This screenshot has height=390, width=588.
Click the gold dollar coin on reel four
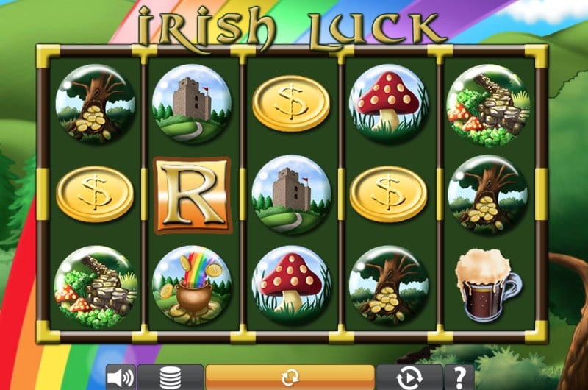388,194
